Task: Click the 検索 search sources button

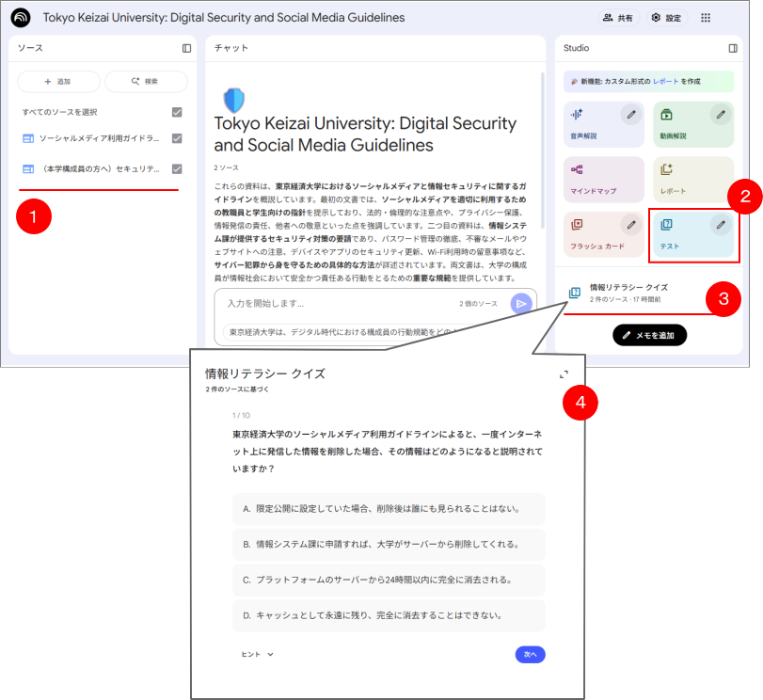Action: tap(146, 81)
